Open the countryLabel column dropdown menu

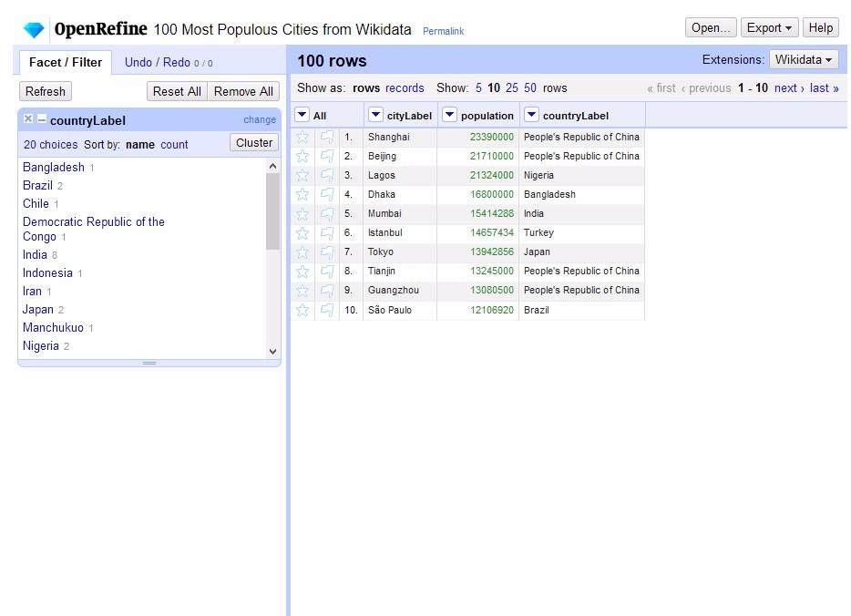click(x=531, y=115)
